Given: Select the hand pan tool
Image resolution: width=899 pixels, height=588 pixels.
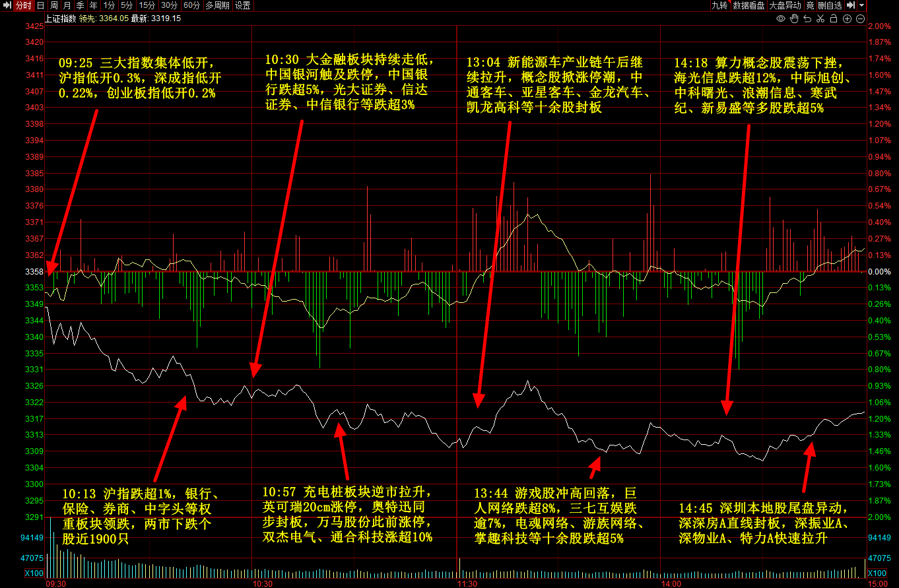Looking at the screenshot, I should tap(795, 18).
